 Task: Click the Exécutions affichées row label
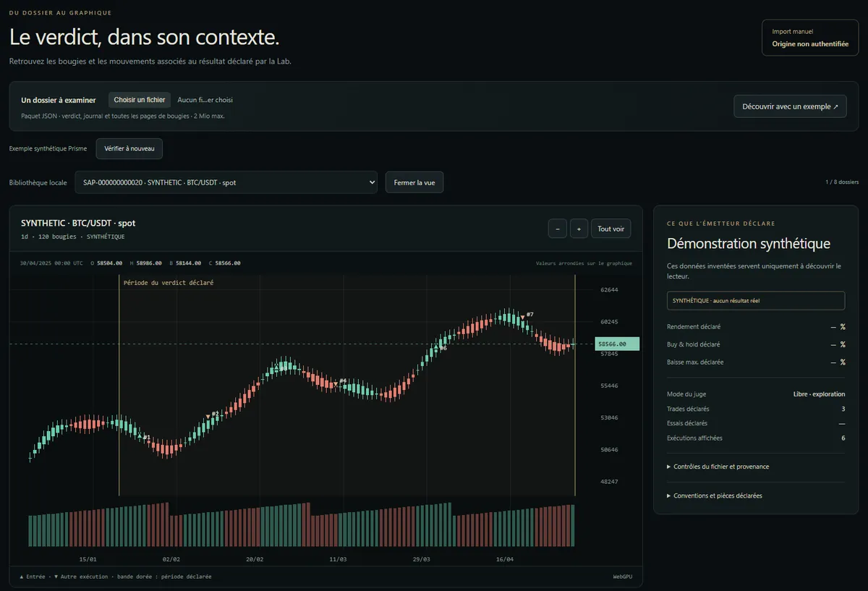(x=694, y=438)
